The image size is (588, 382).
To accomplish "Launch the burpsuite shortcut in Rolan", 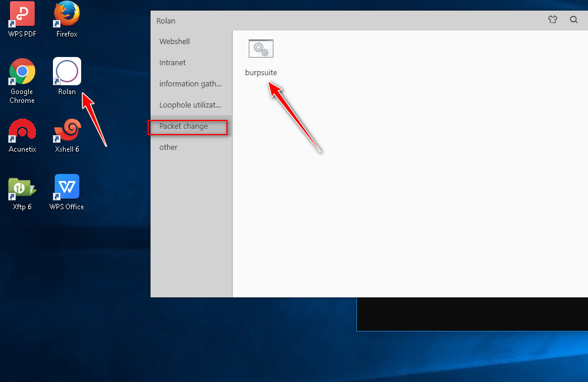I will pos(261,49).
